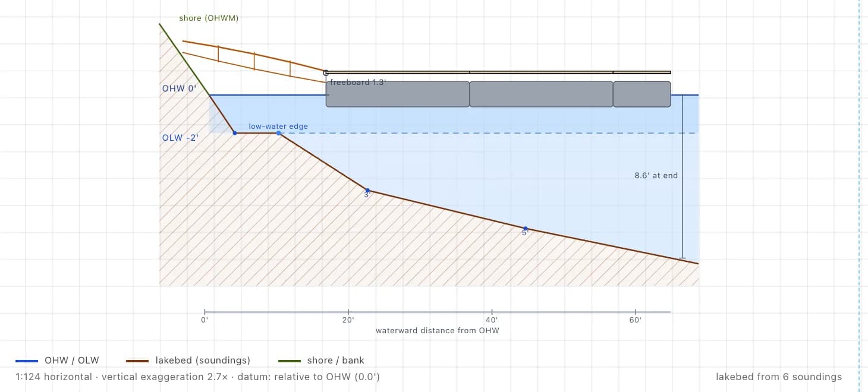
Task: Select the short end dock float
Action: (x=642, y=94)
